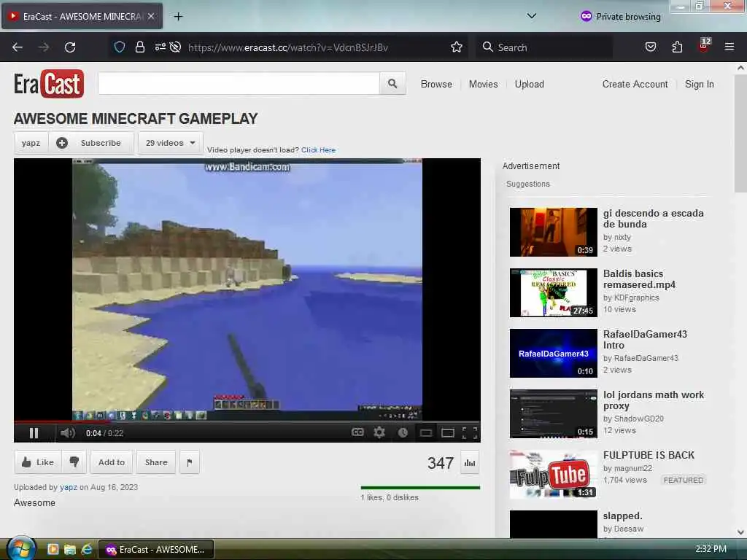Select the EraCast browser tab
The height and width of the screenshot is (560, 747).
coord(82,16)
